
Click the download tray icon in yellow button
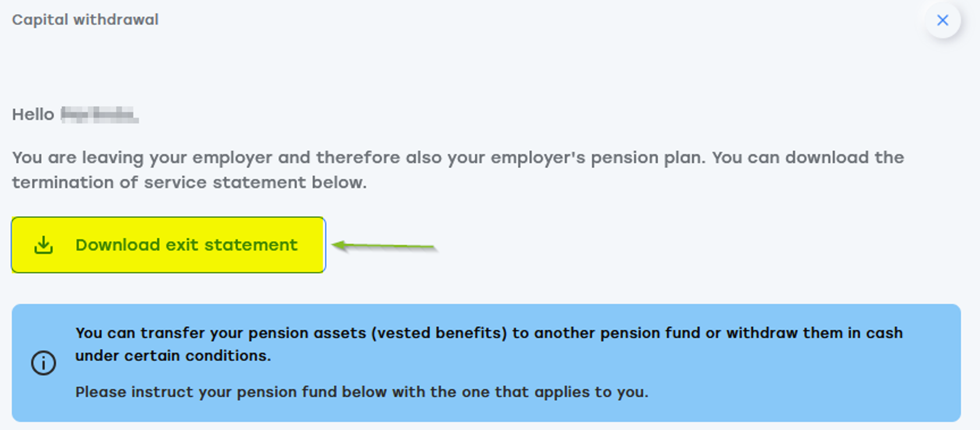point(44,245)
